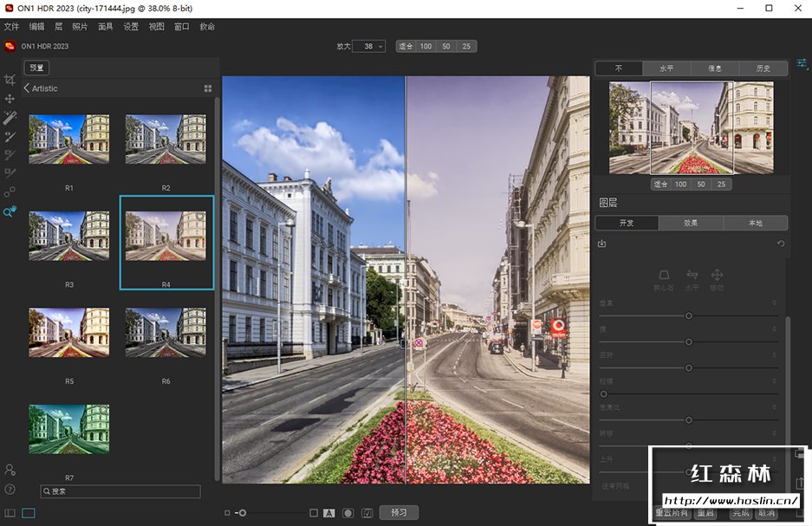Screen dimensions: 812x526
Task: Go back from the Artistic preset category
Action: coord(27,88)
